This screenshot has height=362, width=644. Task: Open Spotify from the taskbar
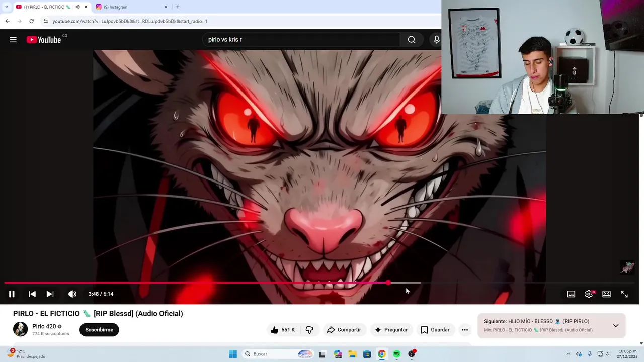click(x=396, y=354)
